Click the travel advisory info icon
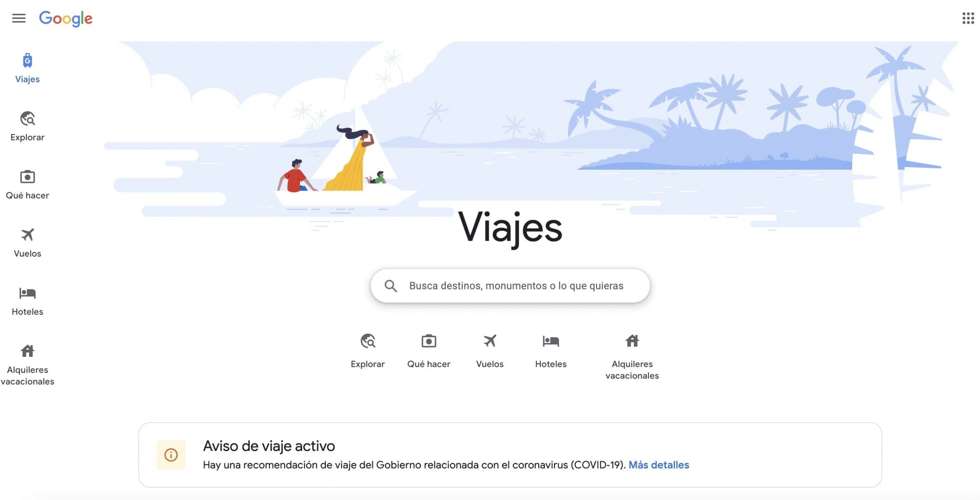Viewport: 980px width, 500px height. (x=171, y=455)
